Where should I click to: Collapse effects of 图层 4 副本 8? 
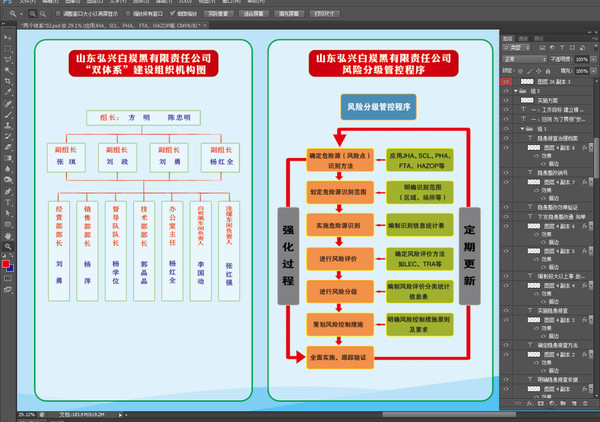pos(591,147)
